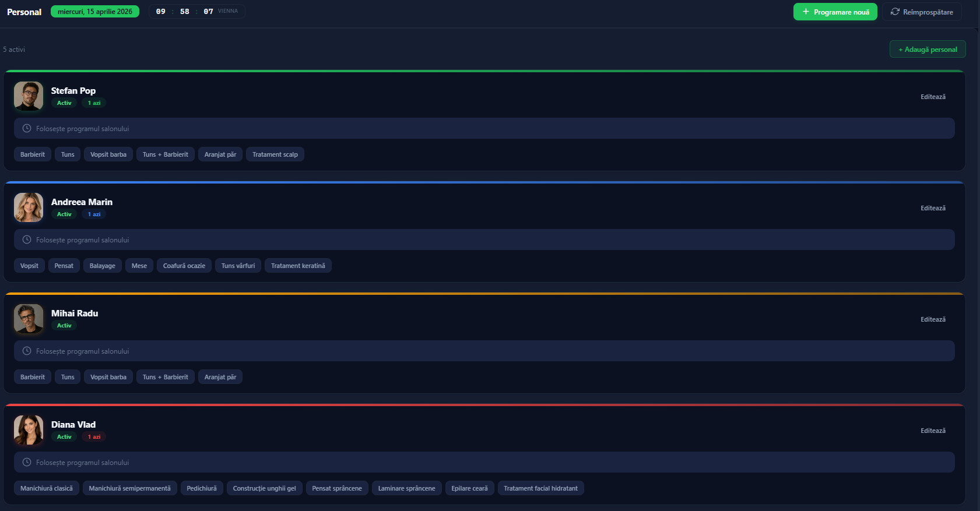The width and height of the screenshot is (980, 511).
Task: Click Mihai Radu's Activ status badge
Action: [64, 326]
